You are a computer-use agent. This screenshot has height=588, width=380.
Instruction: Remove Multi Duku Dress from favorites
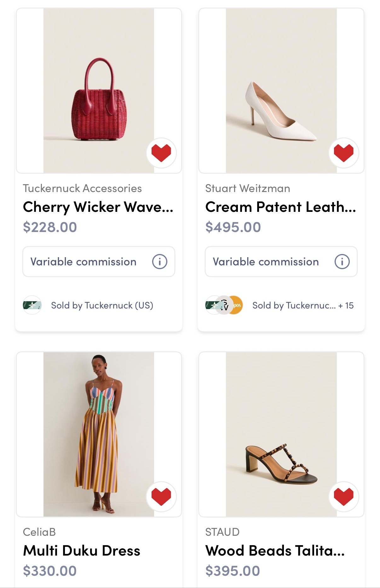[x=161, y=496]
